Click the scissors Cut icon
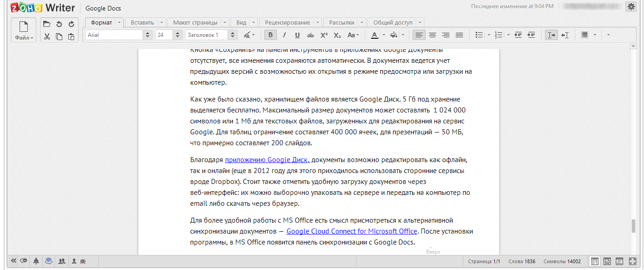This screenshot has height=270, width=644. 47,36
